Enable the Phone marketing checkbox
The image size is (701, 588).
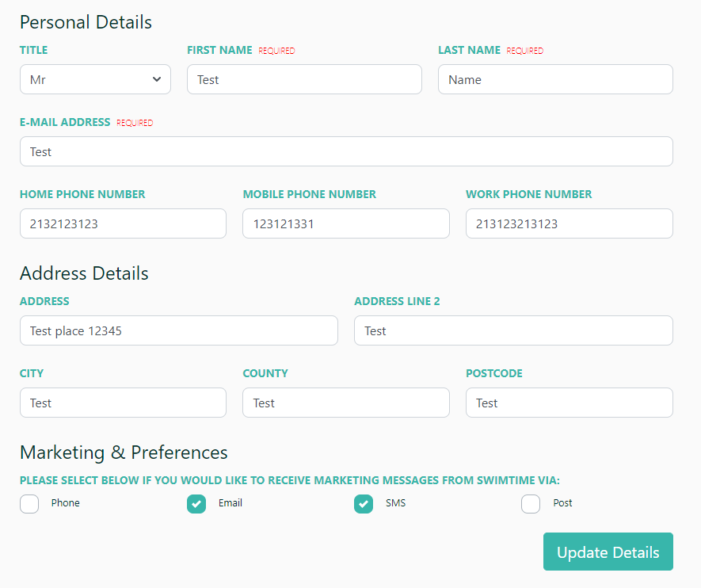click(x=29, y=504)
